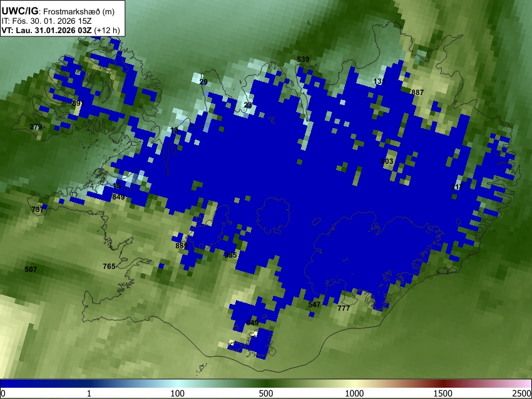The height and width of the screenshot is (399, 532).
Task: Click the 1500 tick on the color scale
Action: pos(442,393)
